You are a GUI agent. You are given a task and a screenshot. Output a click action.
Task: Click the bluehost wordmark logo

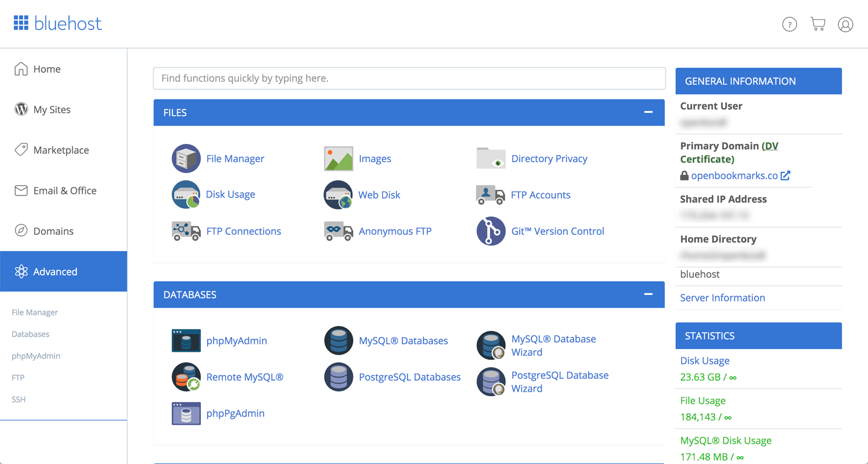68,23
